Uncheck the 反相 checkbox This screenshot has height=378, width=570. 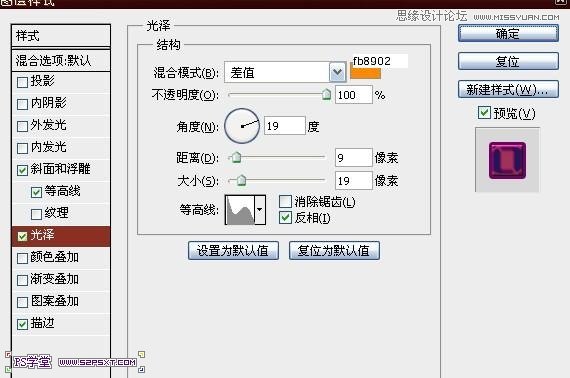point(285,218)
